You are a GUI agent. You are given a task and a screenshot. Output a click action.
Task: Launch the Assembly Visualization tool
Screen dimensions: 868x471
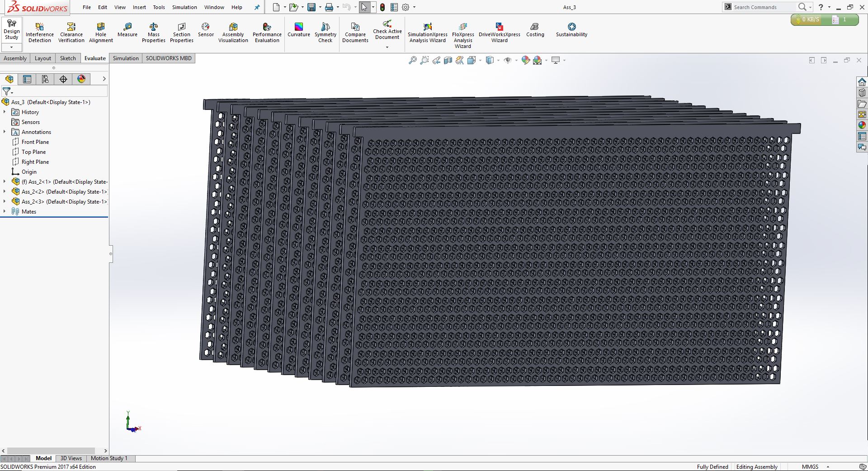[233, 33]
